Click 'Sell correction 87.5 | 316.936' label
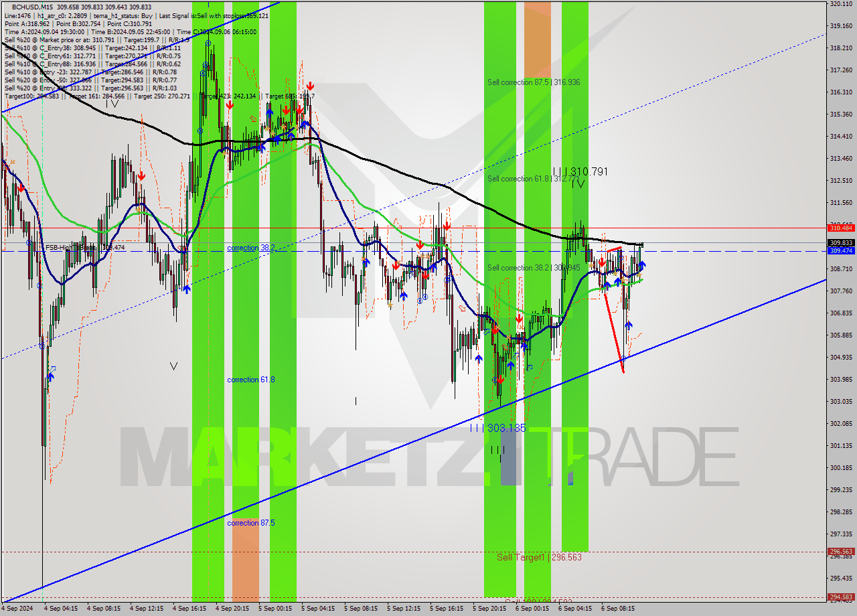The width and height of the screenshot is (857, 616). [534, 82]
